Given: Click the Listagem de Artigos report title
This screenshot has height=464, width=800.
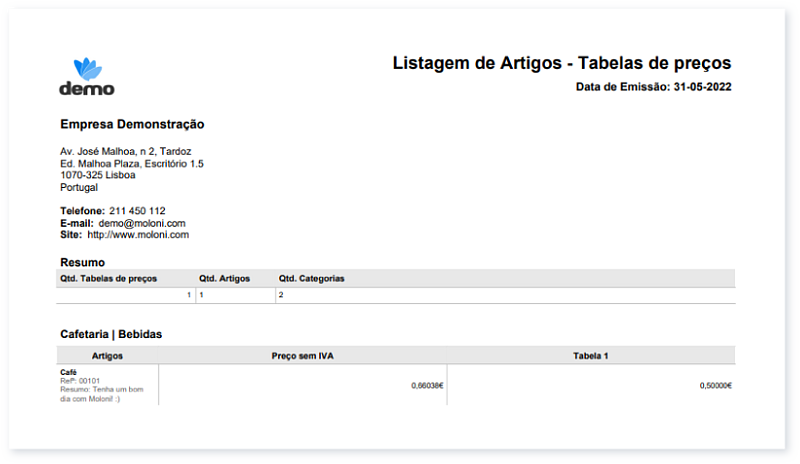Looking at the screenshot, I should [x=561, y=63].
